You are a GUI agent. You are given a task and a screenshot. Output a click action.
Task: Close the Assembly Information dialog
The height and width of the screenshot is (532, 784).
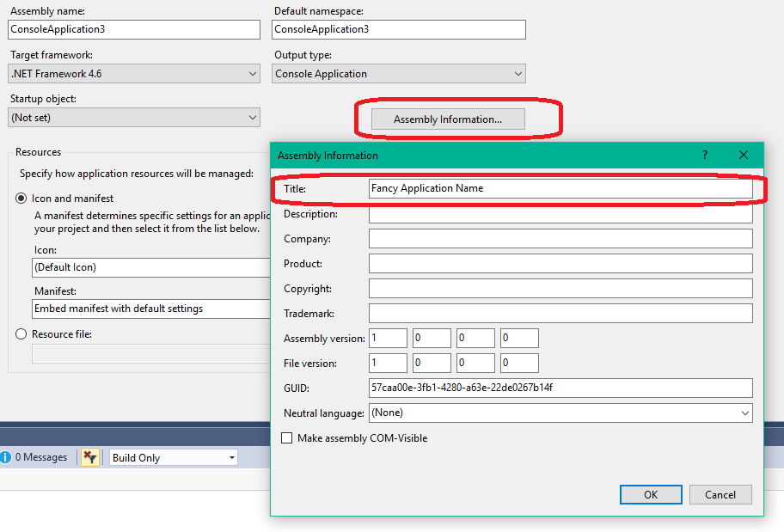[744, 156]
